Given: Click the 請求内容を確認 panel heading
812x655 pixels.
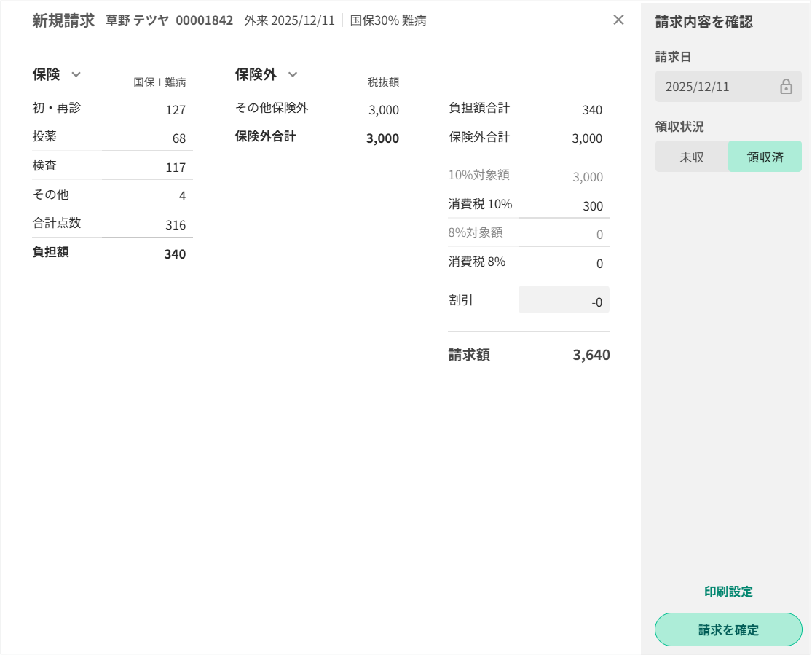Looking at the screenshot, I should [x=704, y=22].
